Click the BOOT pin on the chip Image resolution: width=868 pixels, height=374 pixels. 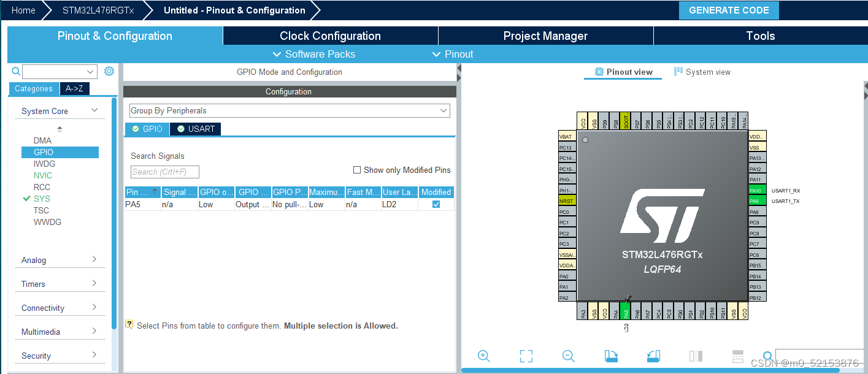click(x=626, y=120)
